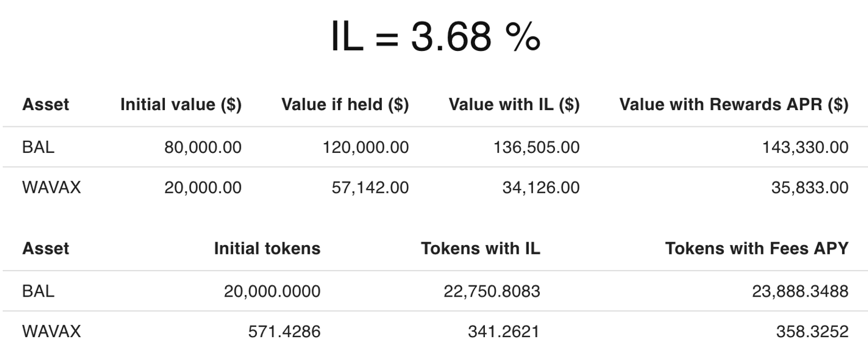Image resolution: width=868 pixels, height=354 pixels.
Task: Click the 20,000.0000 BAL initial tokens cell
Action: 272,291
